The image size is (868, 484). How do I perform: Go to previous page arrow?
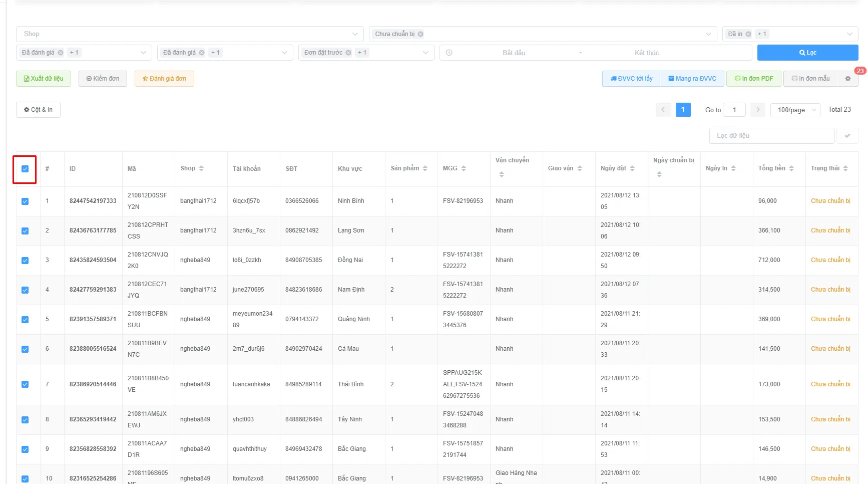(x=663, y=110)
